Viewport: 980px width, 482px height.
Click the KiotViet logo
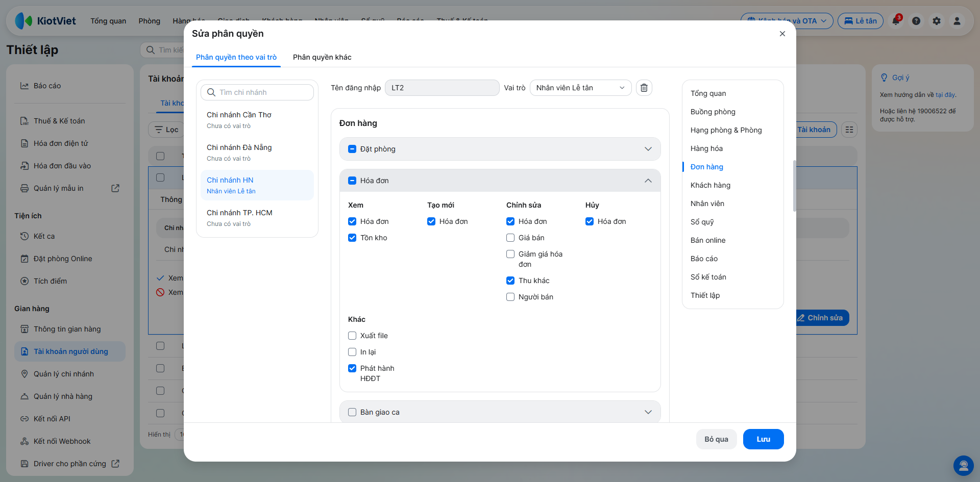point(45,21)
